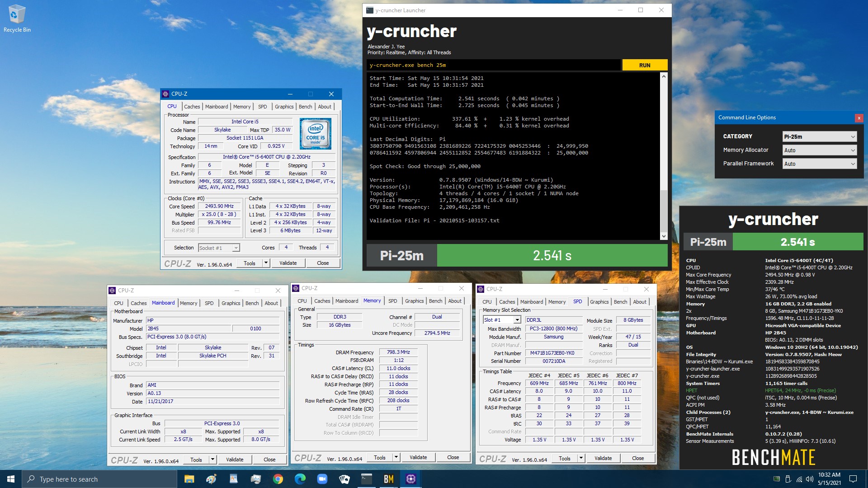Open the Slot #1 memory slot dropdown
Image resolution: width=868 pixels, height=488 pixels.
(502, 320)
